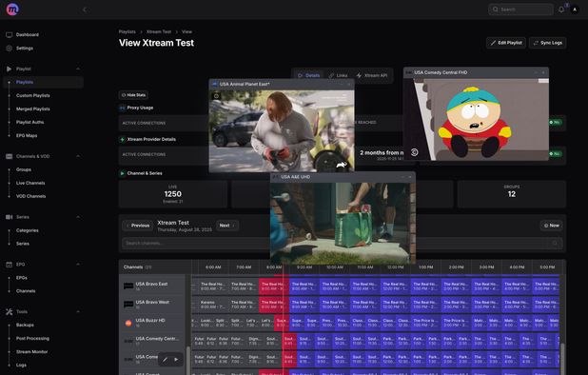Go to Previous day in the guide
The width and height of the screenshot is (588, 375).
(138, 226)
